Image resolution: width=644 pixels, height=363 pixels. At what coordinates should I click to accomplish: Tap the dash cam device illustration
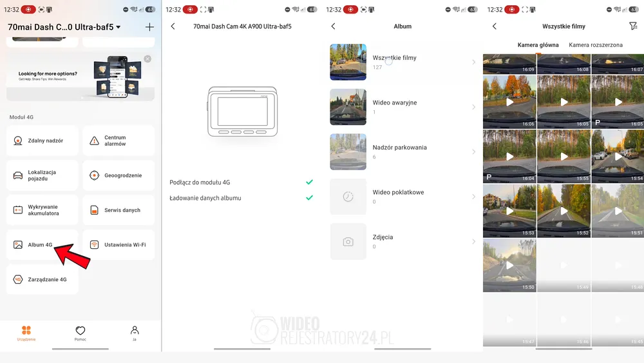[x=242, y=112]
